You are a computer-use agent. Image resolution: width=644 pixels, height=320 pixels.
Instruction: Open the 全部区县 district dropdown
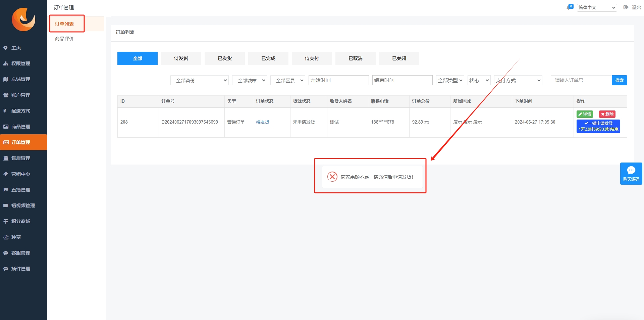point(288,80)
